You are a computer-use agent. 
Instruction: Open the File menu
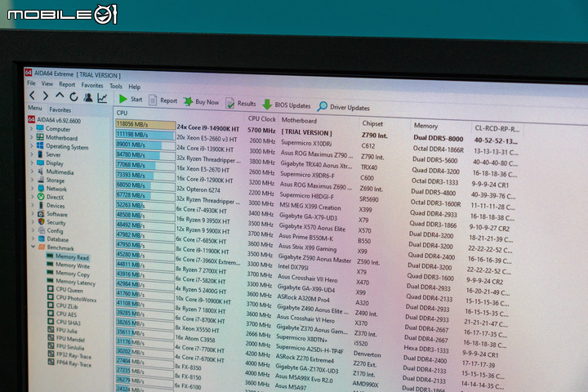(32, 83)
